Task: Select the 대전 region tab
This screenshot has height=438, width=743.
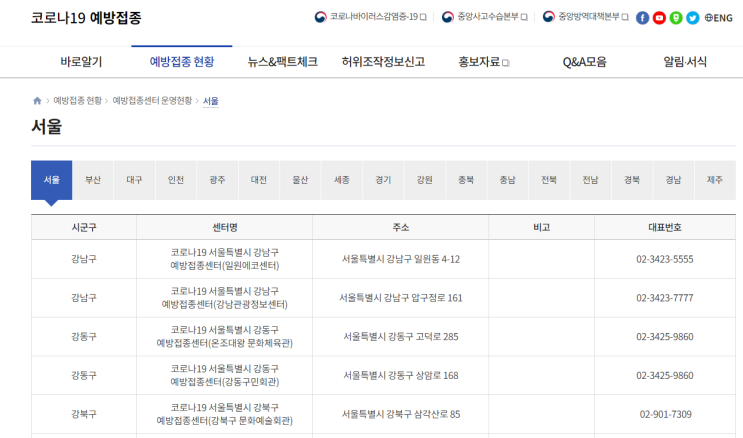Action: (259, 180)
